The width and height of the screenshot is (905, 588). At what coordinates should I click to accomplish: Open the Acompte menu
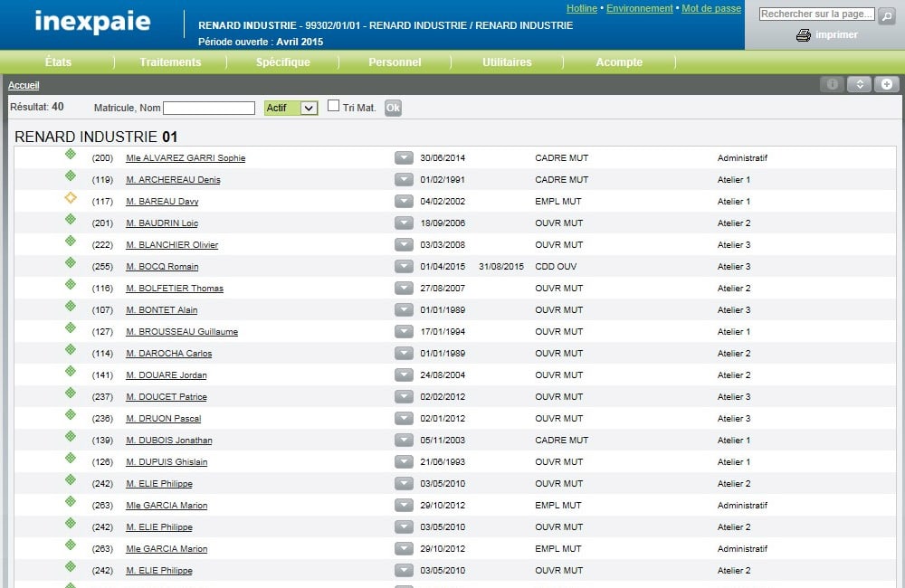click(619, 62)
